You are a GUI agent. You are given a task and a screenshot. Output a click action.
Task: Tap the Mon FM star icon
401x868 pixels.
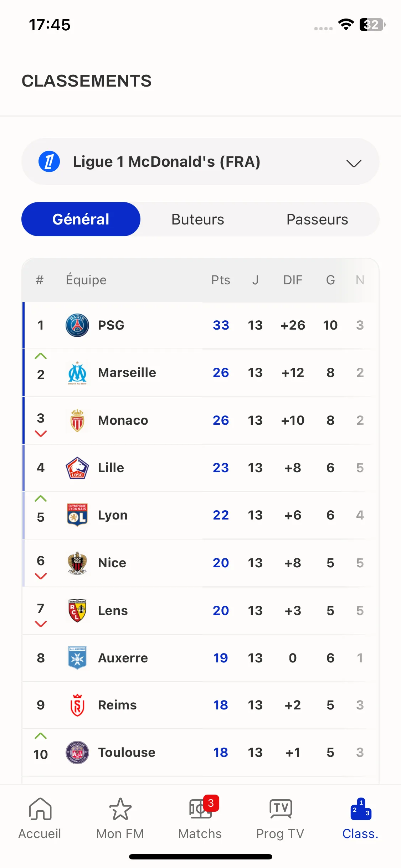[x=120, y=809]
